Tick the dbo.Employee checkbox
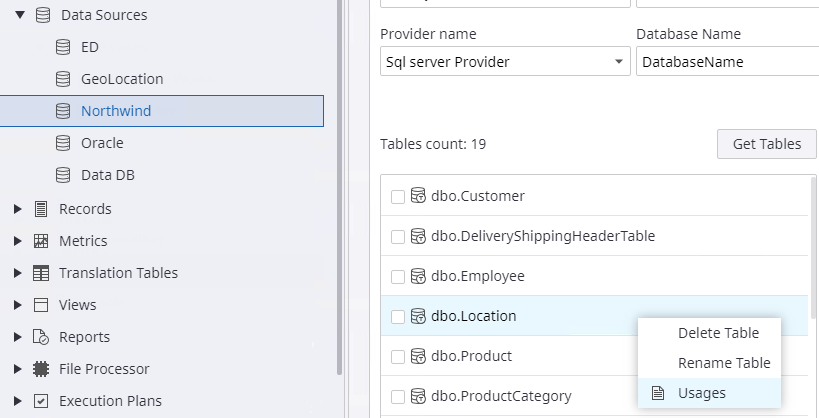This screenshot has height=418, width=819. point(398,277)
